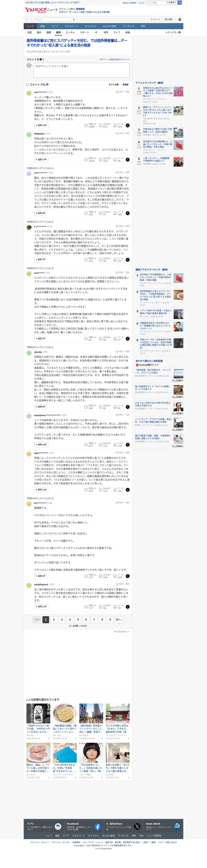Click X share icon on middleport comment
Screen dimensions: 207x868
click(x=128, y=607)
